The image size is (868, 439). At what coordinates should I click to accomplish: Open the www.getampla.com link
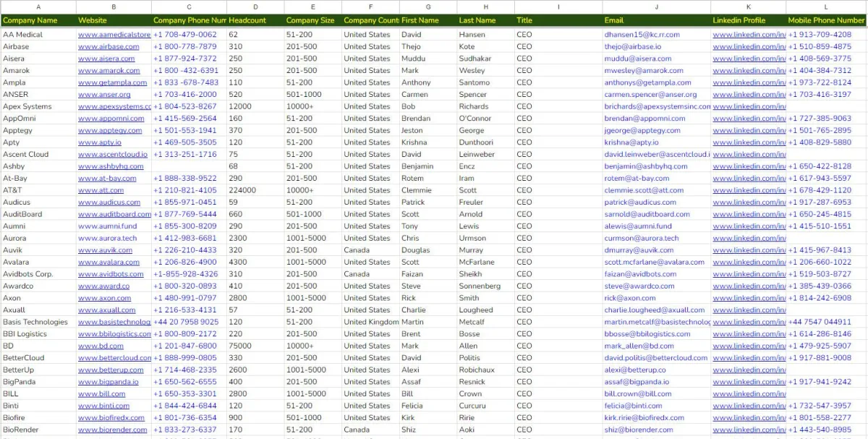[112, 82]
